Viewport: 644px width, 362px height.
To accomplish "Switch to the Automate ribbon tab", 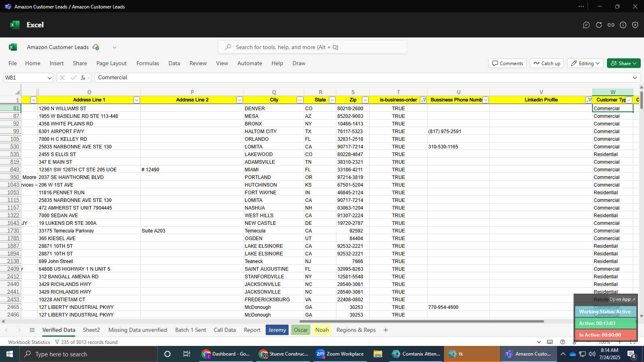I will point(250,63).
